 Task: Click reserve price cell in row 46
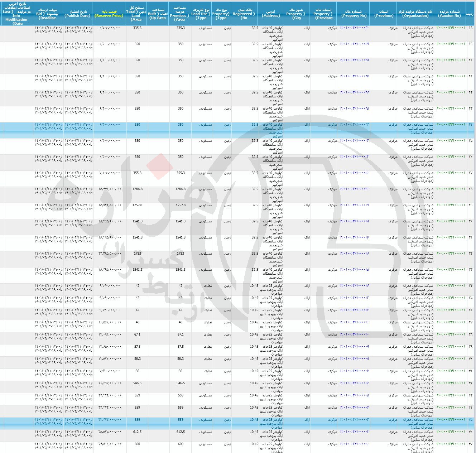(x=110, y=432)
